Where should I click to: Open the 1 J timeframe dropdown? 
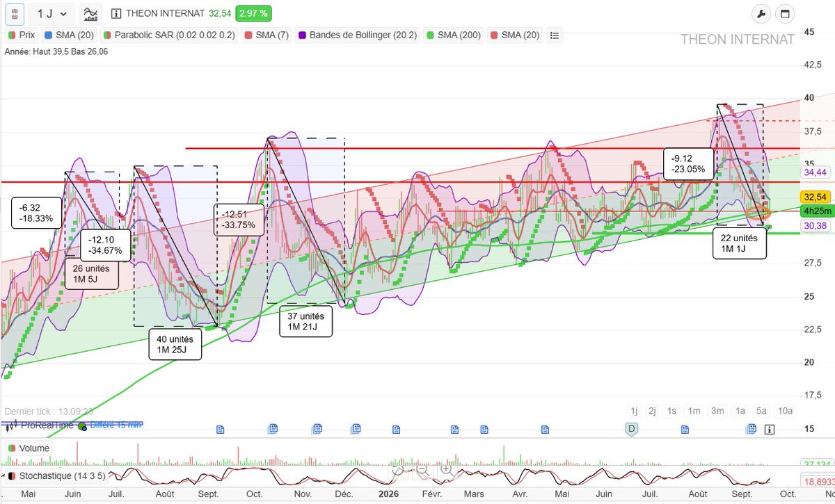pos(52,13)
